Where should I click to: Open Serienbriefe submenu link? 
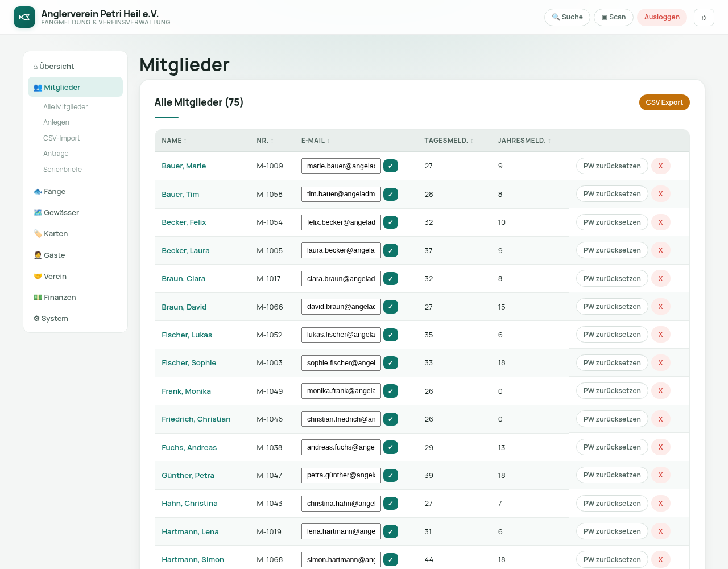click(x=63, y=170)
